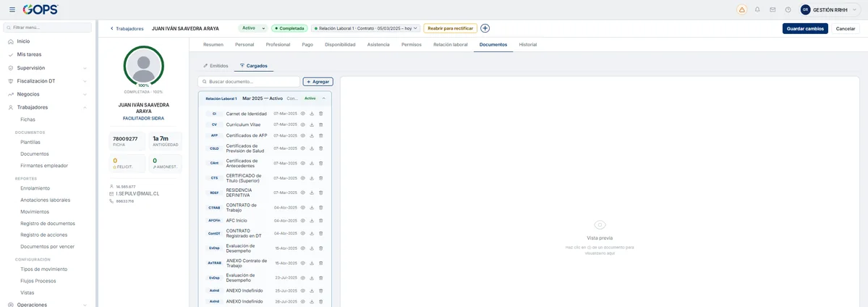Open the help question mark icon

click(788, 9)
